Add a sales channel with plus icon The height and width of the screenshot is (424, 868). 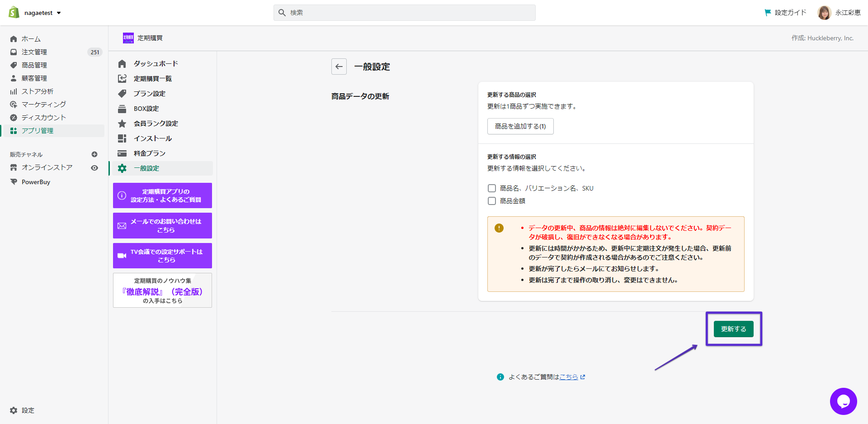(x=94, y=154)
